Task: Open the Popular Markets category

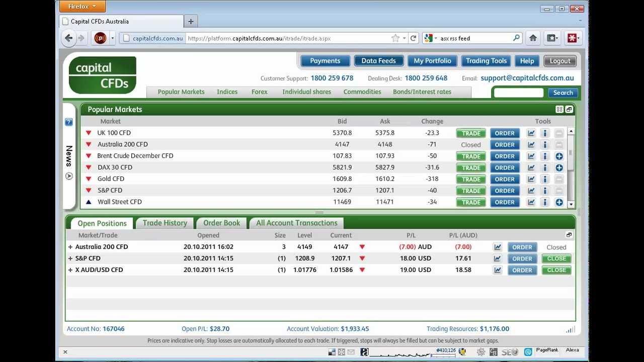Action: coord(181,92)
